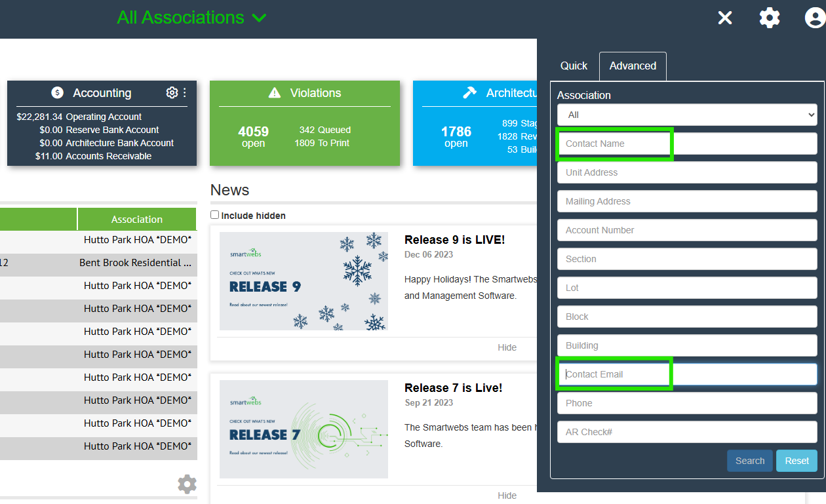Viewport: 826px width, 504px height.
Task: Click the Accounting widget gear icon
Action: (x=172, y=93)
